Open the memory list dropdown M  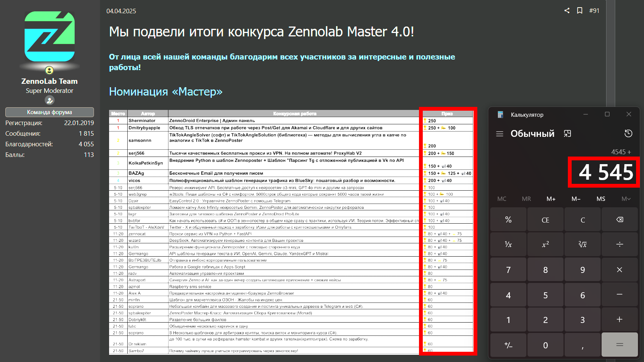(626, 199)
